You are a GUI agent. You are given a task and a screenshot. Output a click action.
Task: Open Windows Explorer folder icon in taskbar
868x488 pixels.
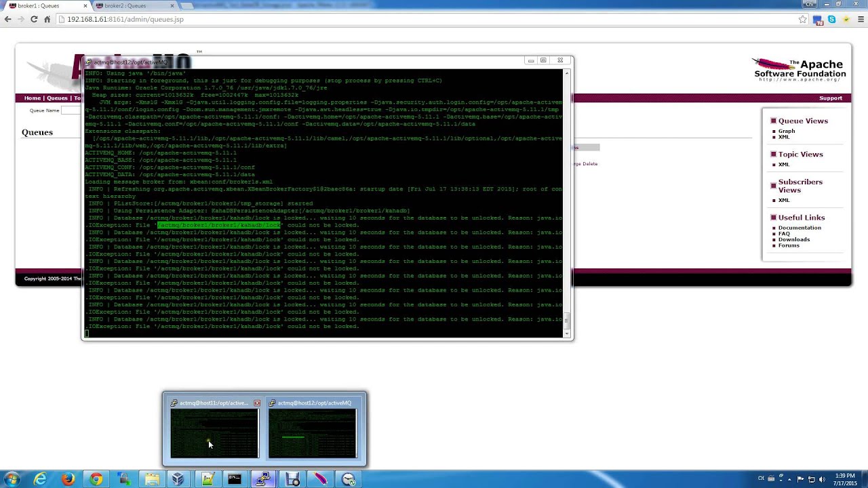tap(151, 479)
